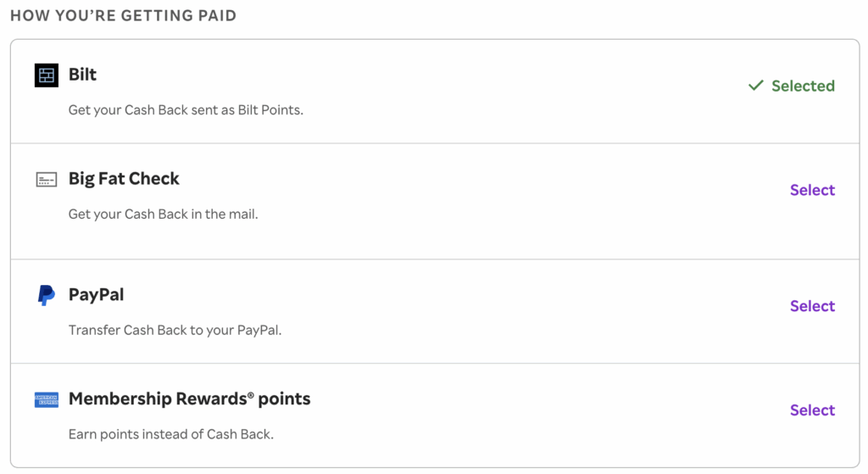Click the Big Fat Check title
This screenshot has height=474, width=868.
tap(124, 179)
